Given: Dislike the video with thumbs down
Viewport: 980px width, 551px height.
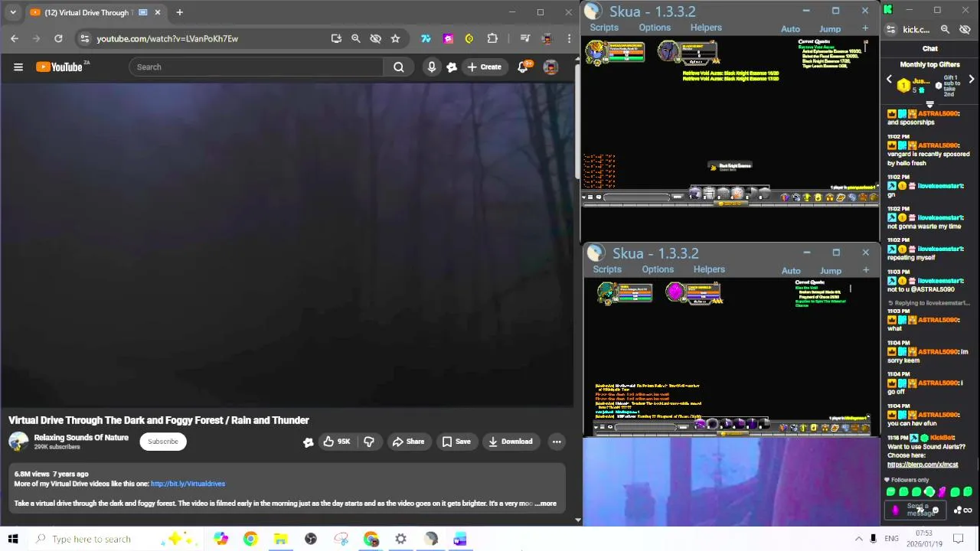Looking at the screenshot, I should coord(369,442).
